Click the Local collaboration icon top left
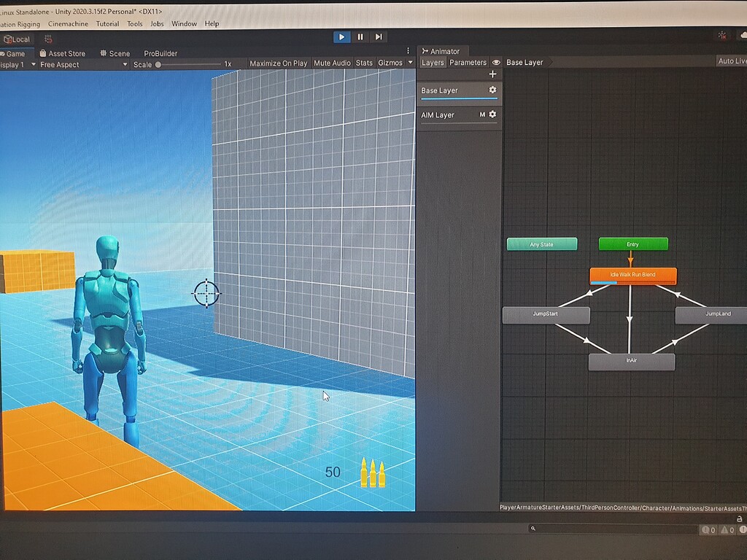This screenshot has height=560, width=747. click(x=16, y=39)
